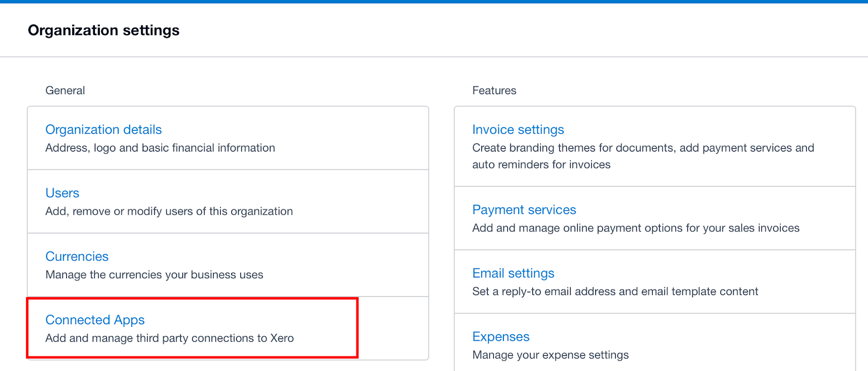Click the 'online payment options' description text

tap(635, 228)
